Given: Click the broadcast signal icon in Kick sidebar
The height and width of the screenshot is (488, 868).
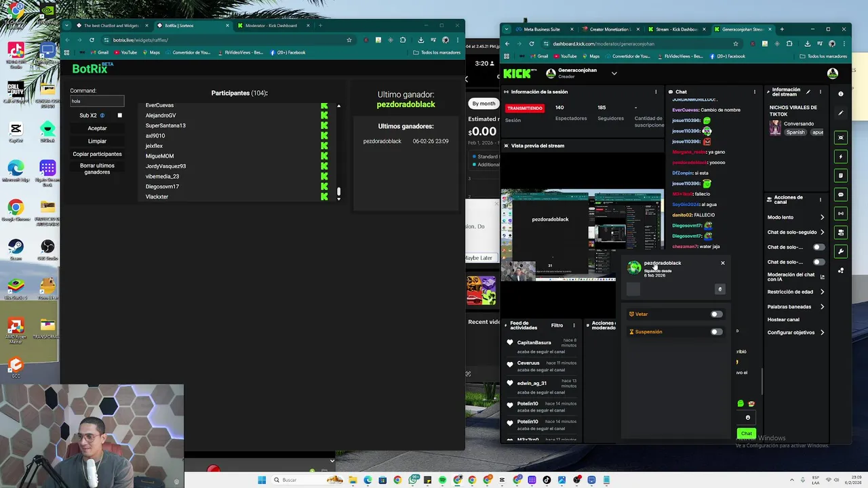Looking at the screenshot, I should (841, 213).
